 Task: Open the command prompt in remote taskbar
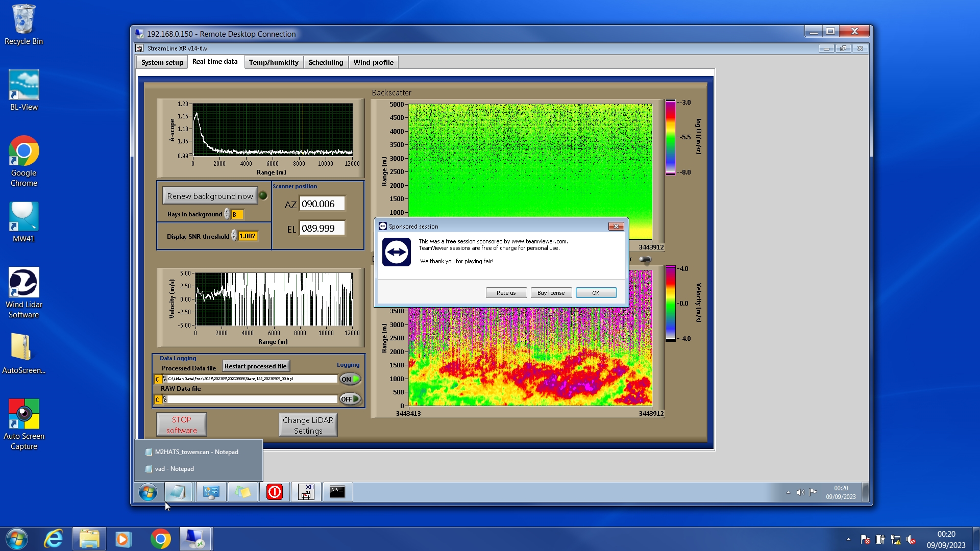(x=337, y=492)
